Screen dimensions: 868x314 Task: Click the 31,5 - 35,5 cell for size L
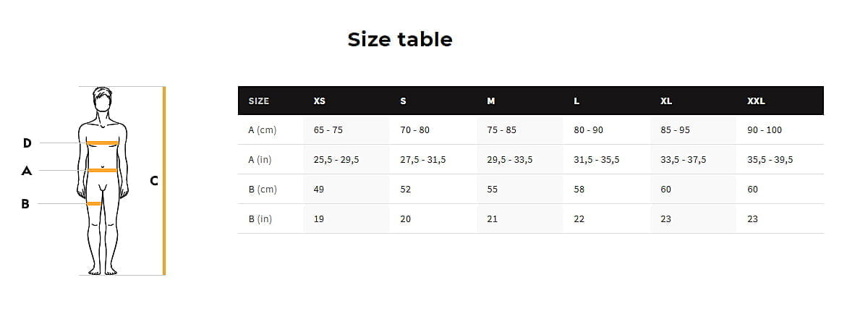tap(597, 160)
